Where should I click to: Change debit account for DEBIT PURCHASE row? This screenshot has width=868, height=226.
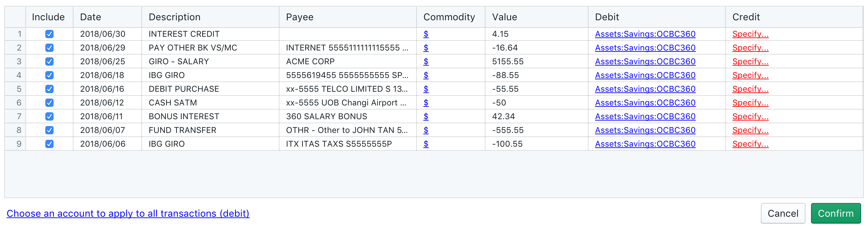pyautogui.click(x=645, y=89)
